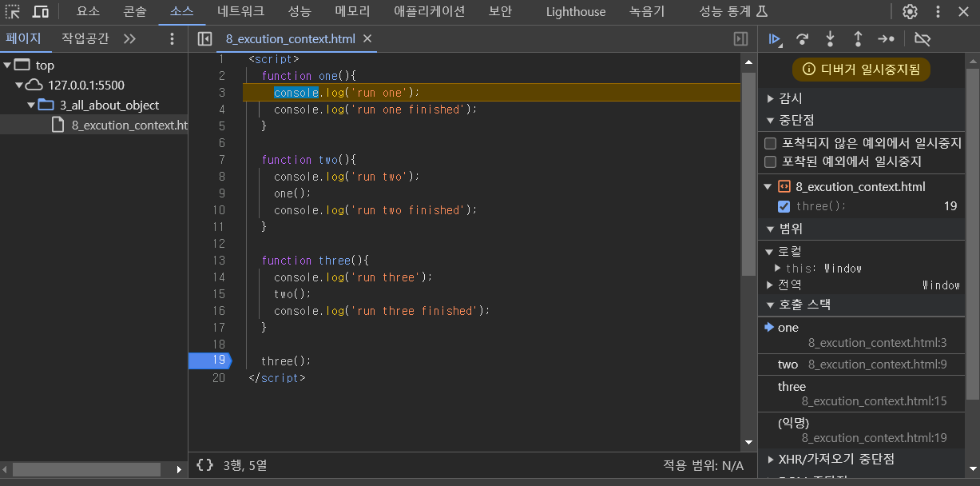Screen dimensions: 980x486
Task: Open the 메모리 panel tab
Action: point(353,12)
